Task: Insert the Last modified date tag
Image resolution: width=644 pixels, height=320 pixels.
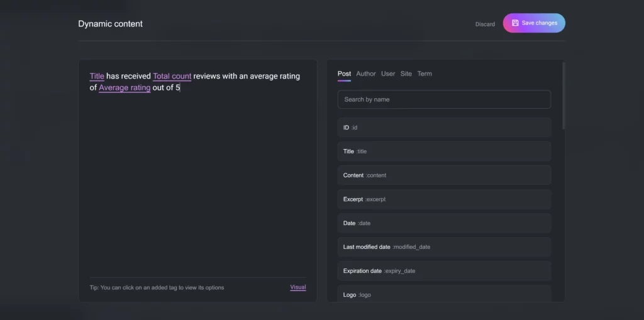Action: (444, 247)
